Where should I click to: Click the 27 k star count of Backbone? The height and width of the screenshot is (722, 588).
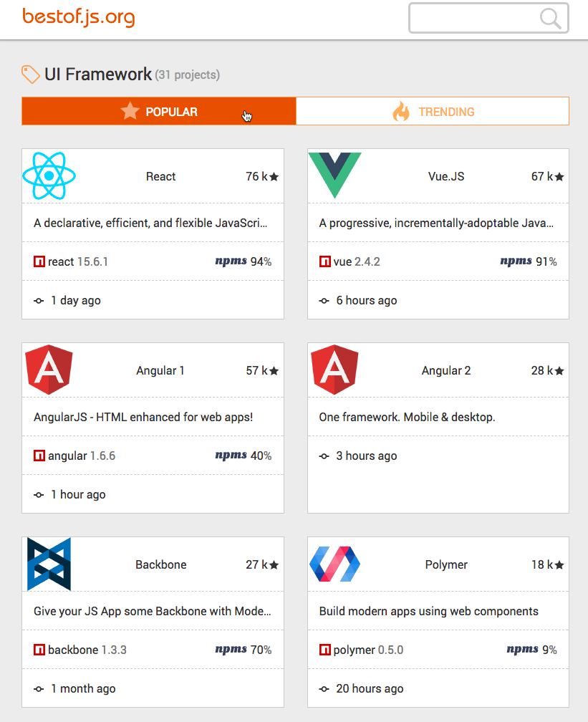[262, 564]
